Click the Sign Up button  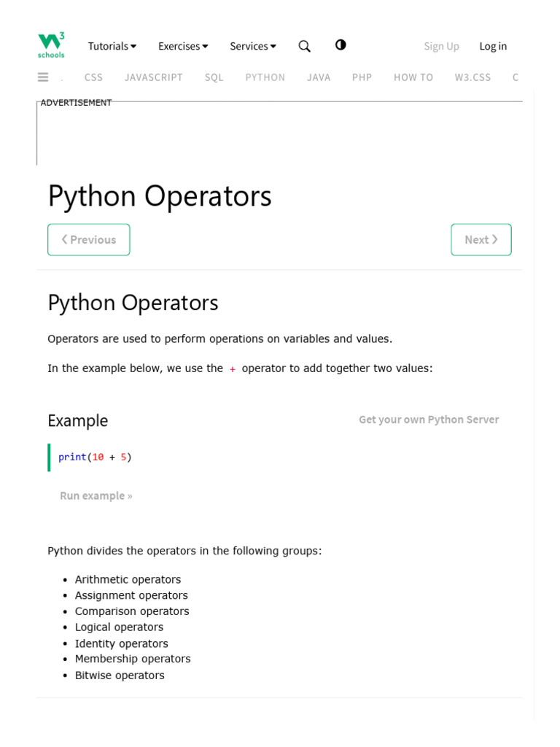(x=442, y=46)
